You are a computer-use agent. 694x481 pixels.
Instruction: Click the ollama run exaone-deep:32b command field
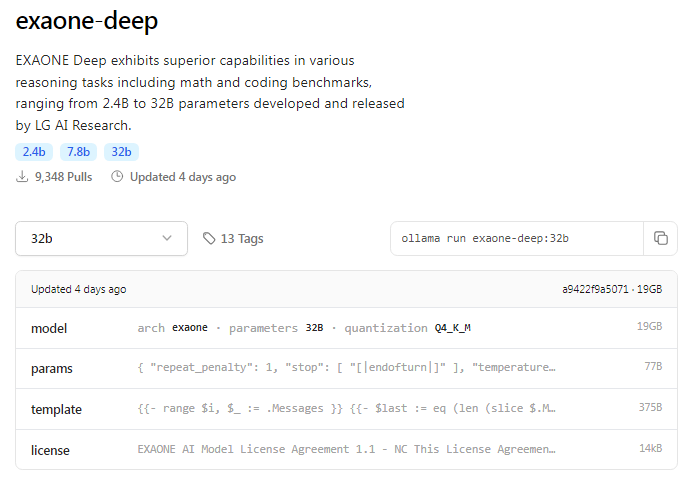(x=517, y=239)
